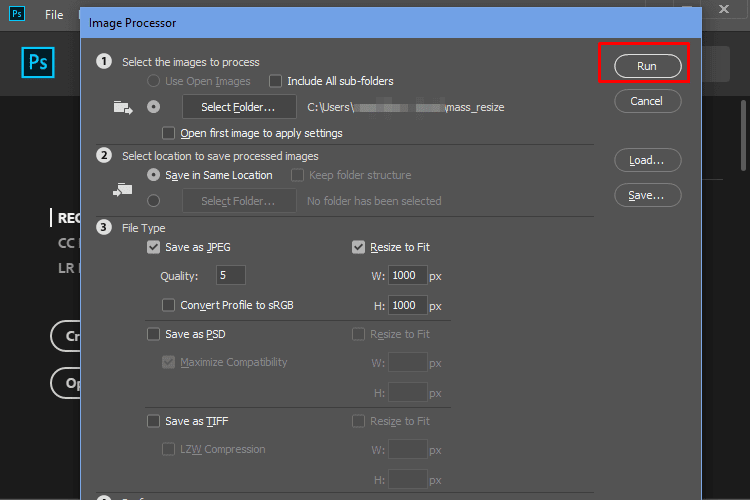This screenshot has height=500, width=750.
Task: Click the TIFF height input field
Action: (x=408, y=479)
